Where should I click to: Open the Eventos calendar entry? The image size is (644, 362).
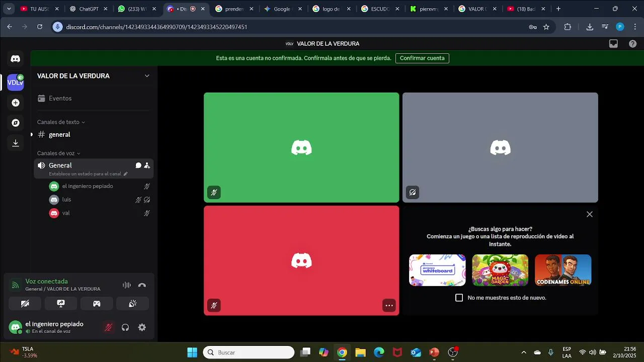[94, 99]
